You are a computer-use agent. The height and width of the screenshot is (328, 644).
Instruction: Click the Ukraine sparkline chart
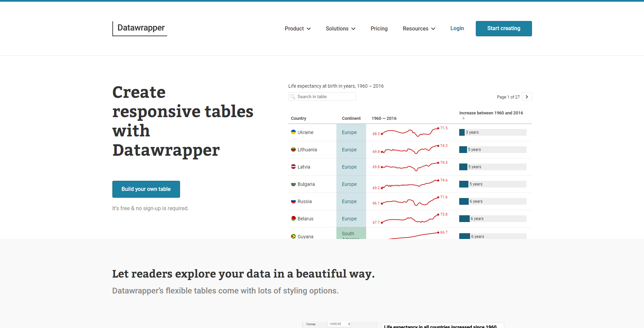pos(410,132)
